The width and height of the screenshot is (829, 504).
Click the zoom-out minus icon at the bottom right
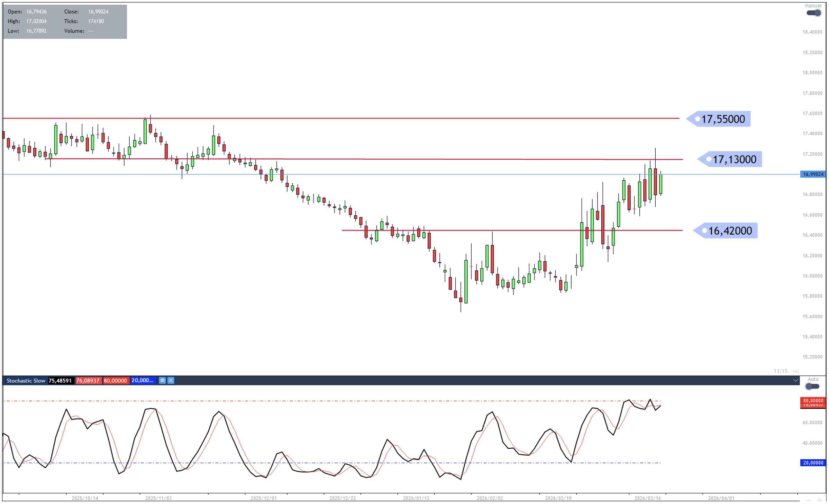pyautogui.click(x=808, y=500)
